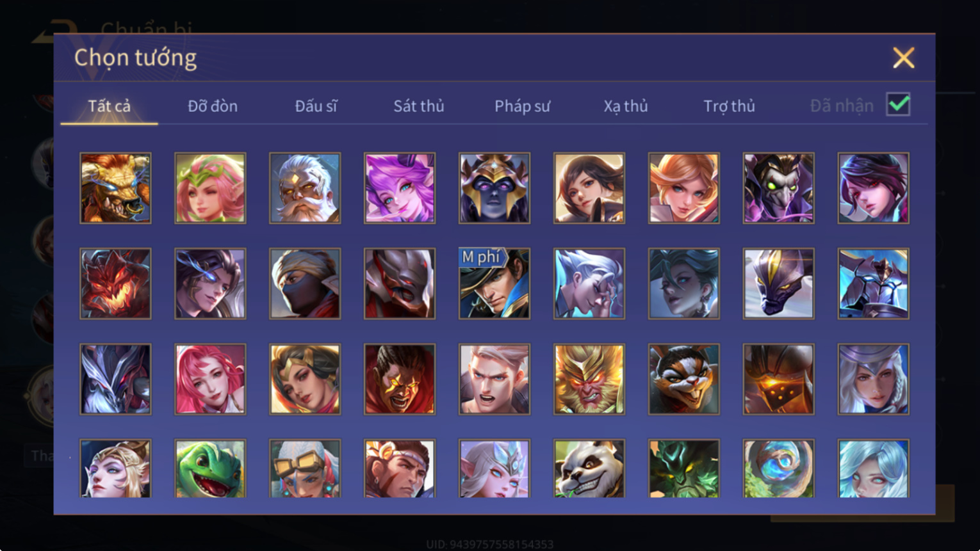This screenshot has height=551, width=980.
Task: Pick the raccoon hero portrait
Action: pos(683,379)
